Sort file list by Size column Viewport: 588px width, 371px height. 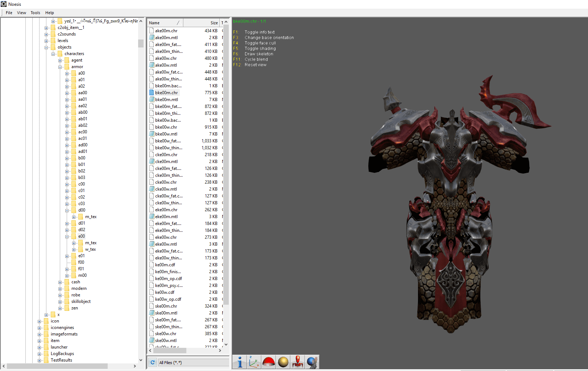(201, 22)
